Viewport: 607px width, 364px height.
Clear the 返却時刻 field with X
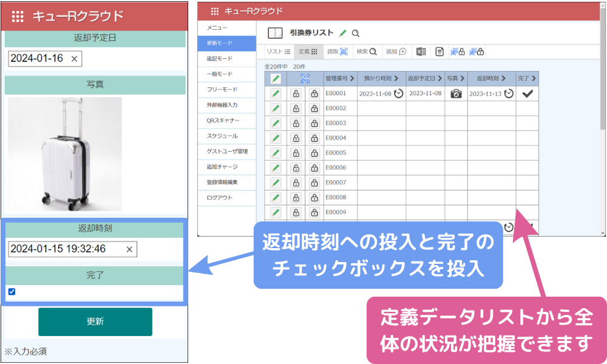[129, 249]
